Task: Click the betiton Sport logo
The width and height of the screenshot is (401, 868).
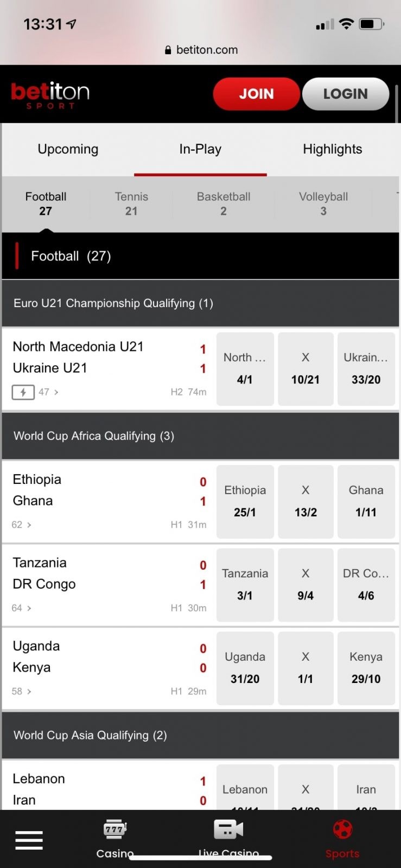Action: pyautogui.click(x=50, y=95)
